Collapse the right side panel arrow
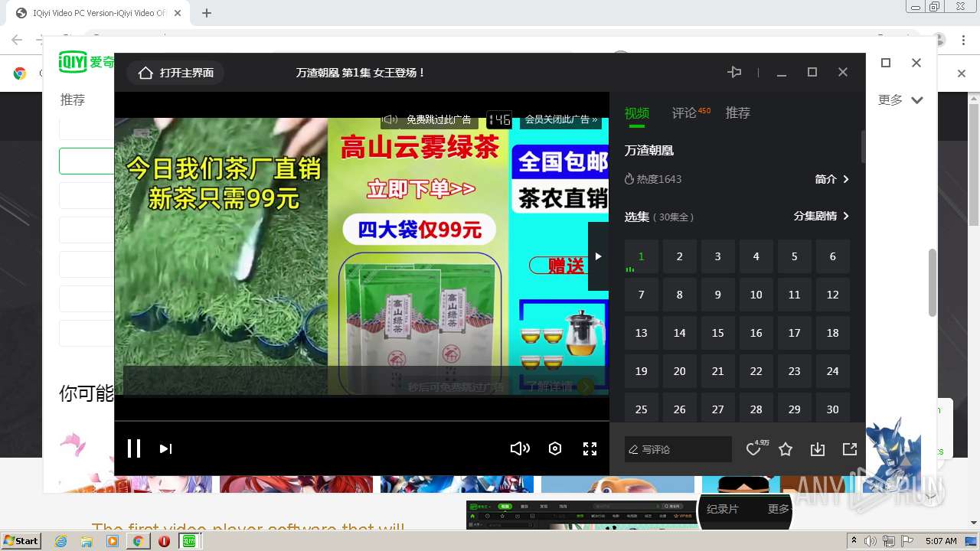Viewport: 980px width, 551px height. point(599,256)
